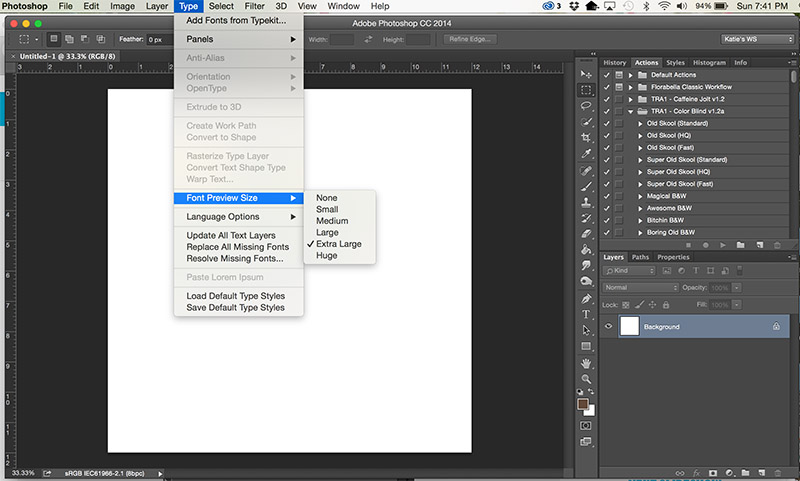The height and width of the screenshot is (481, 800).
Task: Expand the Florabella Classic Workflow set
Action: 631,87
